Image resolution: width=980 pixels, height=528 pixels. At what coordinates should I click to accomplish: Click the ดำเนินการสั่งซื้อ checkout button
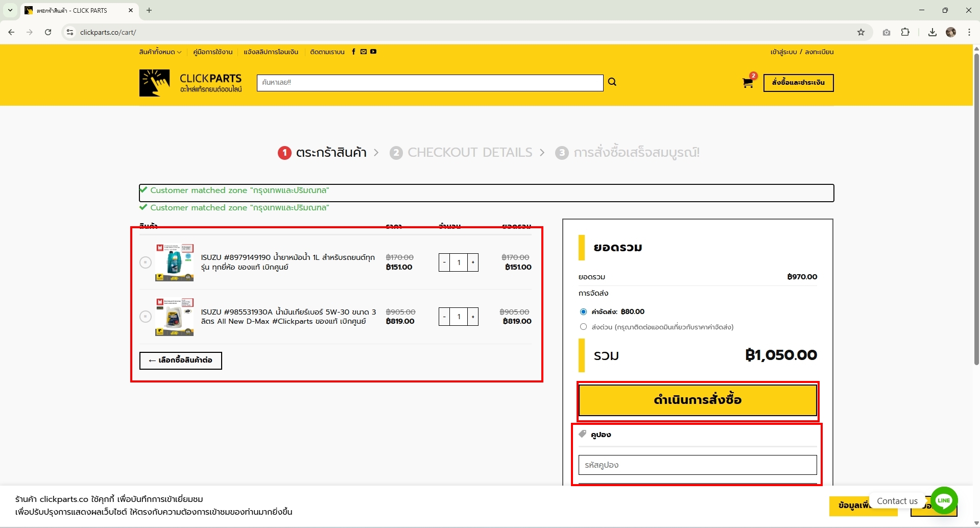698,400
